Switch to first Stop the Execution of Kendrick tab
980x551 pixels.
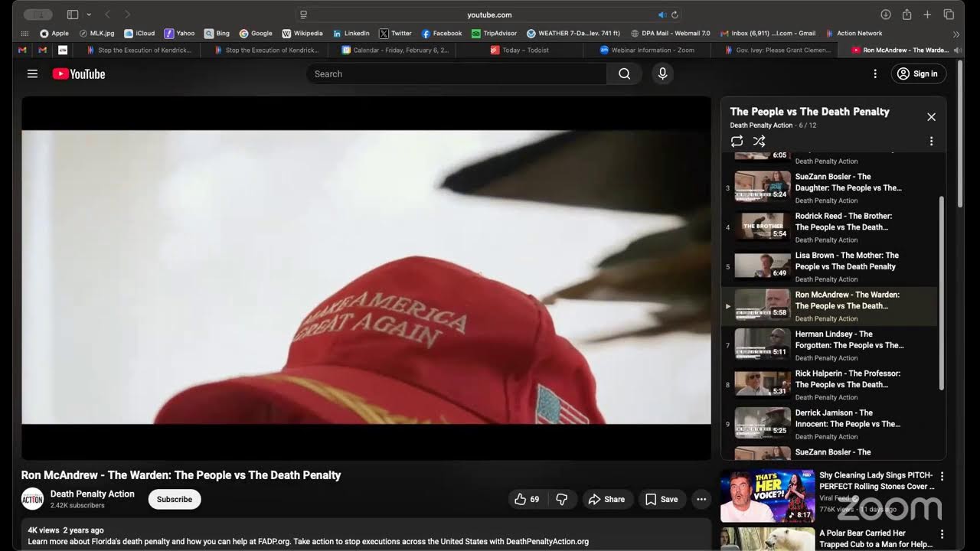tap(138, 50)
